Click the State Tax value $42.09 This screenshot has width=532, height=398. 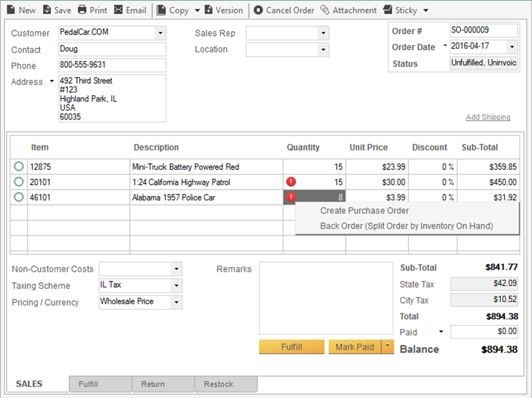pos(484,284)
